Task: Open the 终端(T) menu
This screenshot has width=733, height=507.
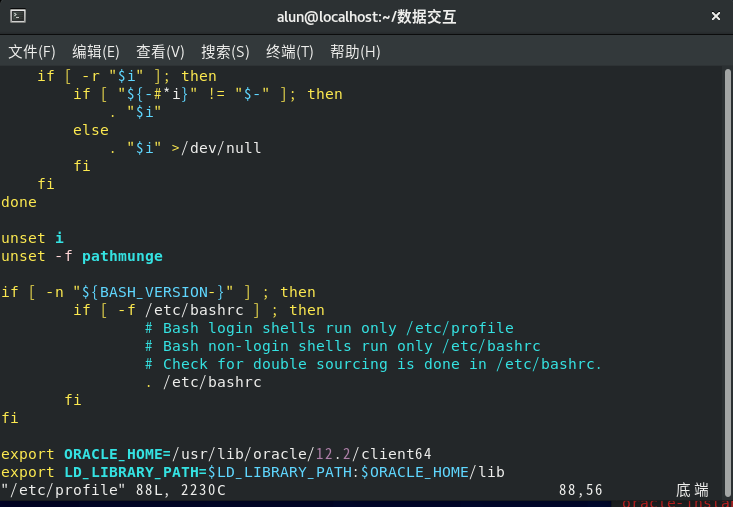Action: (x=290, y=51)
